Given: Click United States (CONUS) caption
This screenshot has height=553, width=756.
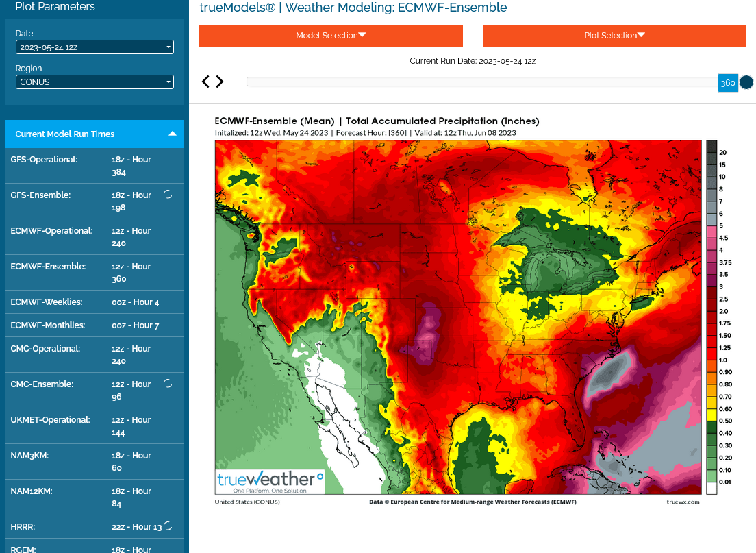Looking at the screenshot, I should pos(247,502).
